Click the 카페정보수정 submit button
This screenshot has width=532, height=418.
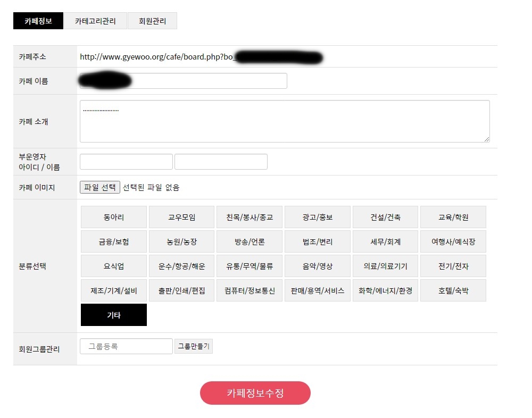click(255, 393)
